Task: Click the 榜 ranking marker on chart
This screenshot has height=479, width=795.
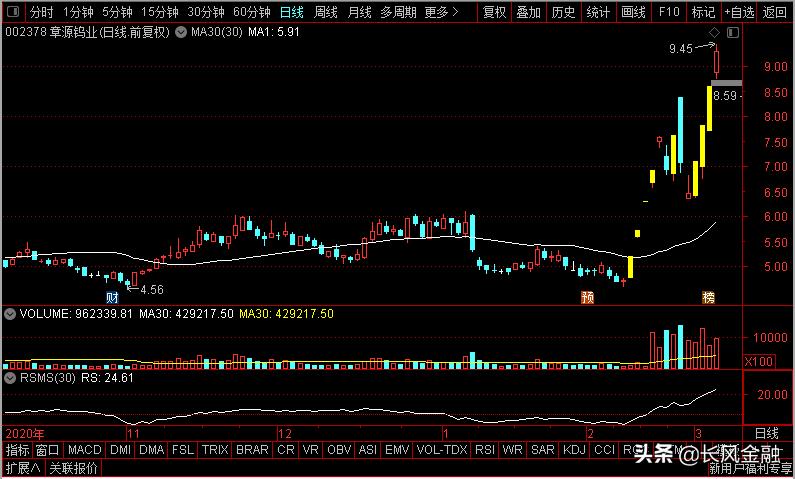Action: click(708, 297)
